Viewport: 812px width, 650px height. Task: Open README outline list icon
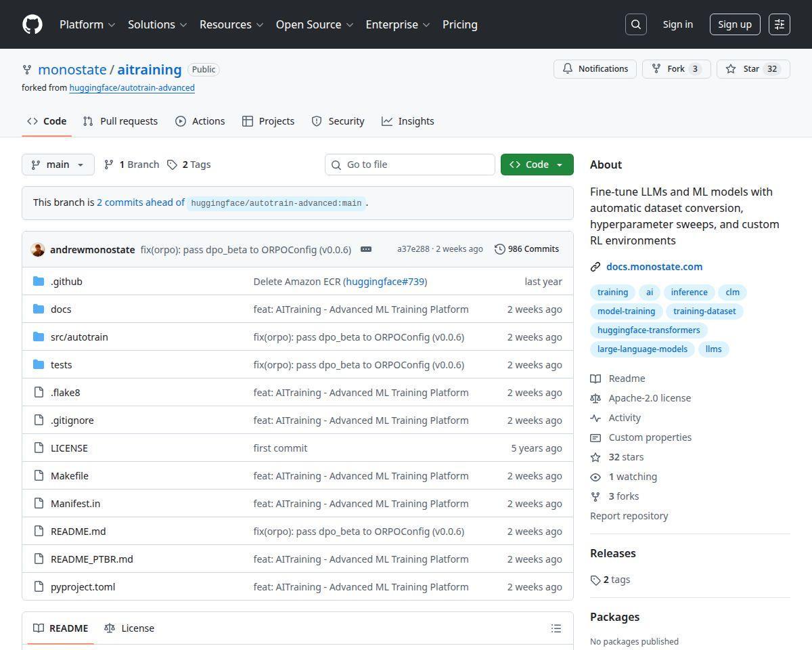(x=556, y=628)
